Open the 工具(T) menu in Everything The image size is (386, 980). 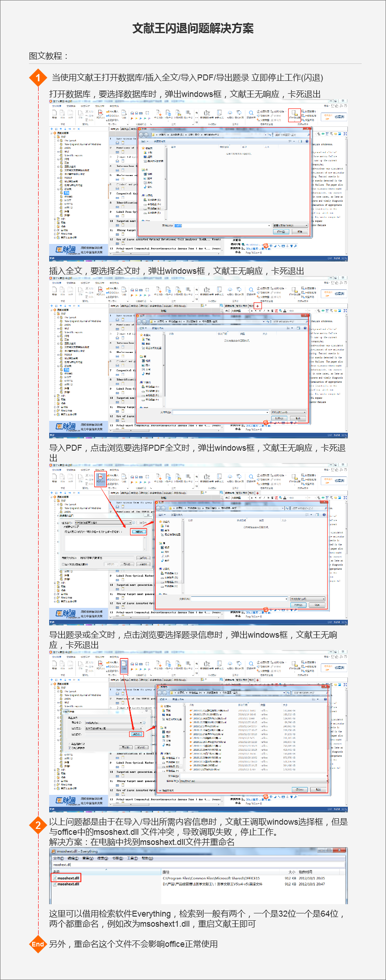click(132, 858)
